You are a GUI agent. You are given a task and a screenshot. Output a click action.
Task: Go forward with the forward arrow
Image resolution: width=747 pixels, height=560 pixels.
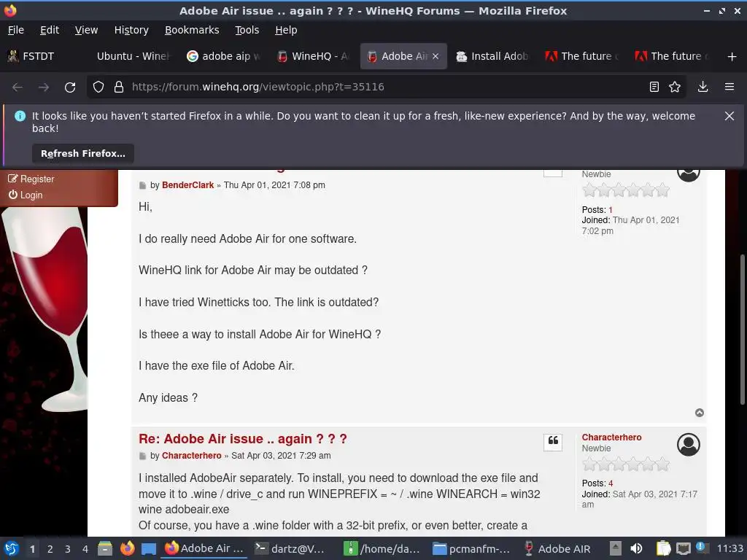pyautogui.click(x=43, y=87)
